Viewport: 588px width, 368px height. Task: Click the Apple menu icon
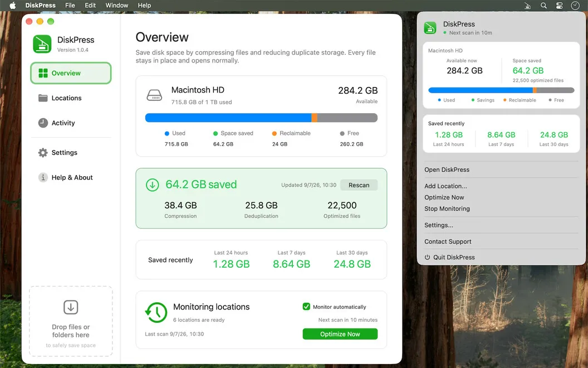(x=12, y=5)
